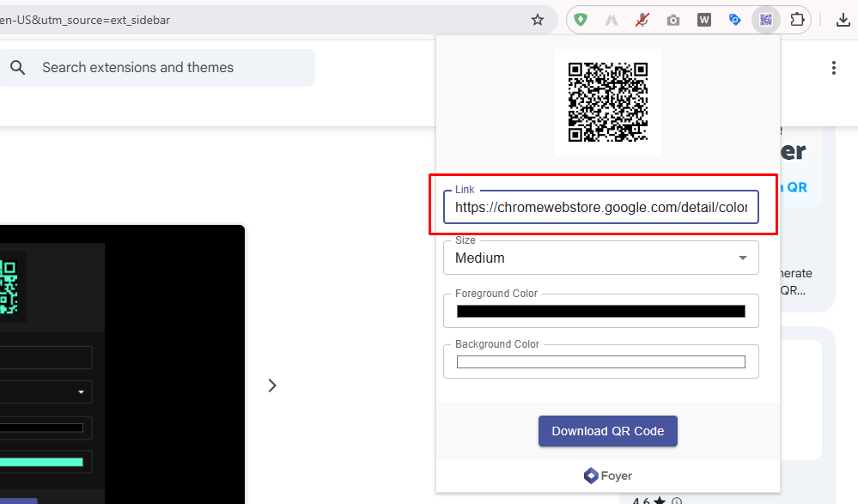The image size is (858, 504).
Task: Open the Extensions puzzle menu
Action: click(x=797, y=21)
